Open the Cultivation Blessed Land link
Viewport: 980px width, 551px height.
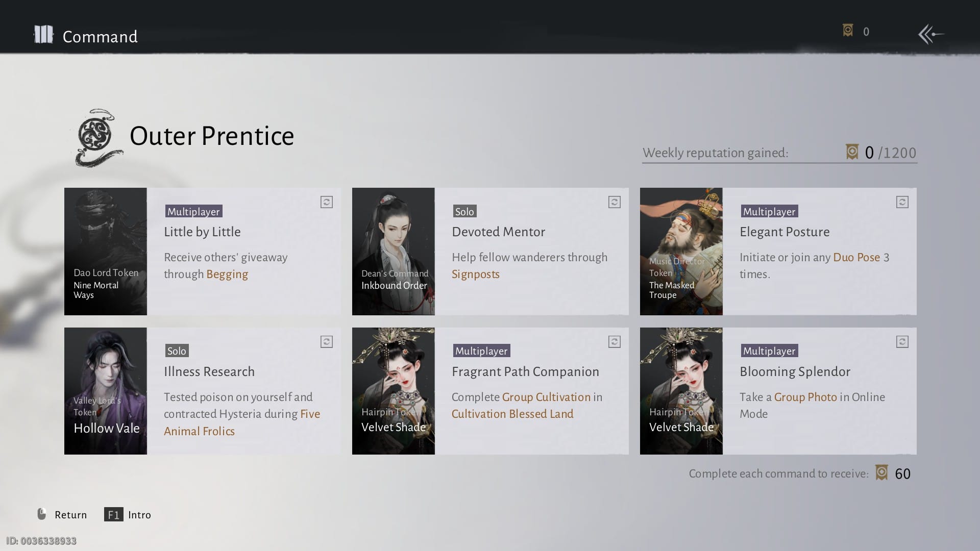coord(512,414)
